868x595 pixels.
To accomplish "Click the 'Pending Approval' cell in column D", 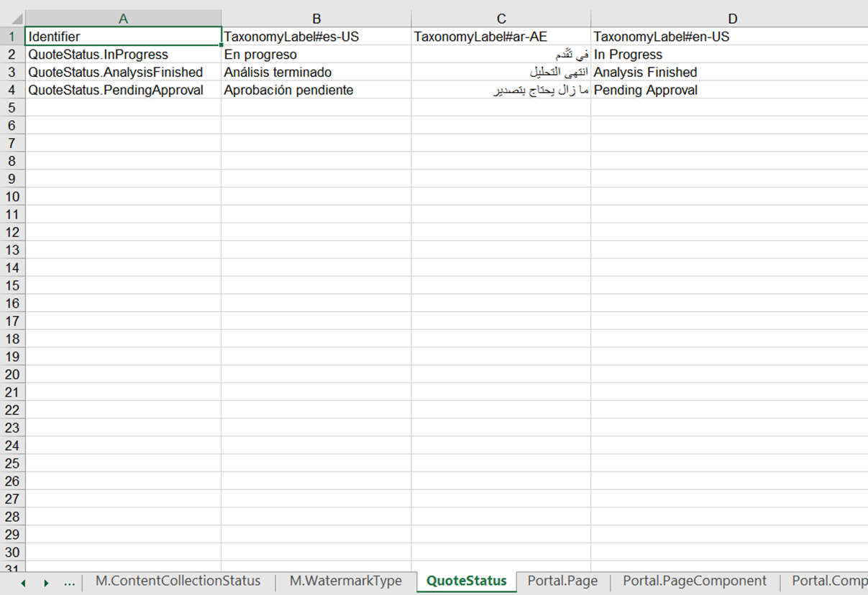I will tap(732, 90).
